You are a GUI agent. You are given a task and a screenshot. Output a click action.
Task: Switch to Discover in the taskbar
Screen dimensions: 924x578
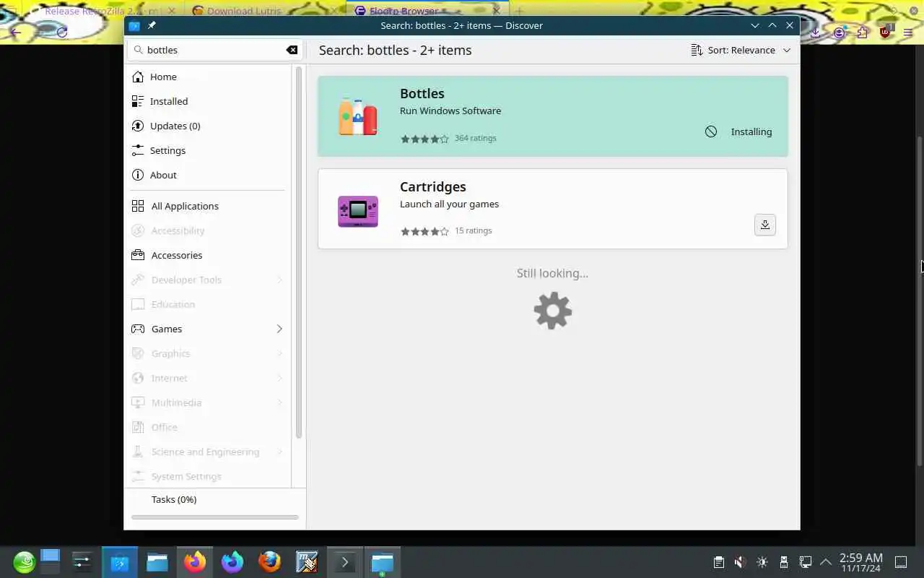pyautogui.click(x=120, y=562)
